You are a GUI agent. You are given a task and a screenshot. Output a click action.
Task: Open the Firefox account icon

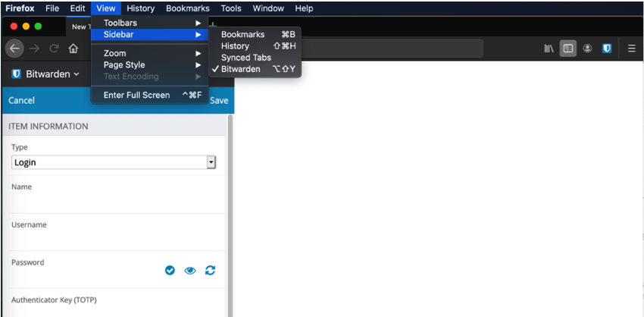(x=588, y=49)
